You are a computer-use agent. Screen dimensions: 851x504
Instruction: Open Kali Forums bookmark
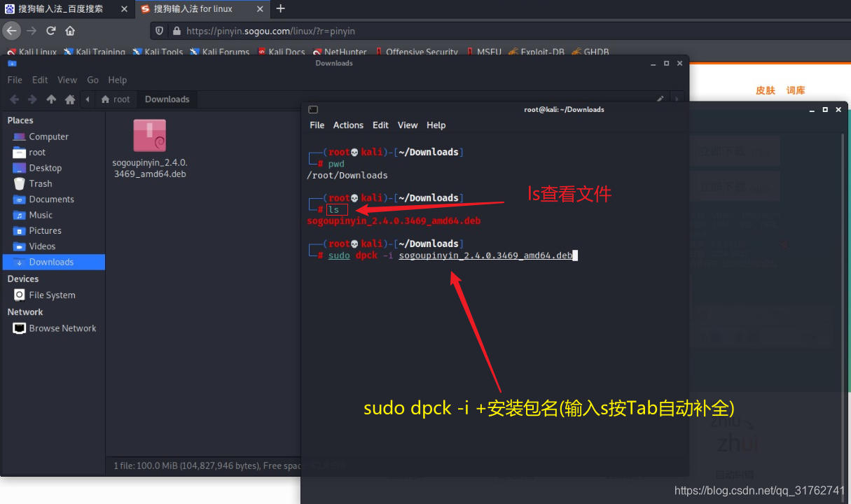[219, 52]
